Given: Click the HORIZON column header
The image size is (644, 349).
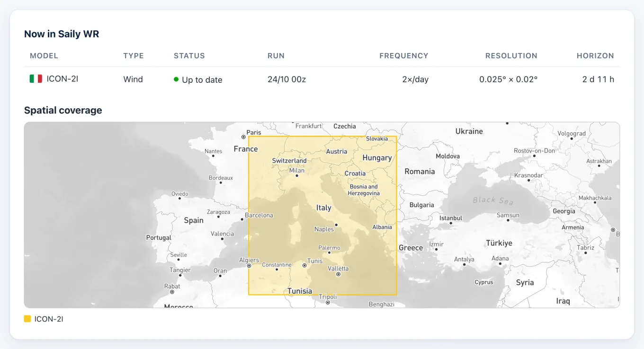Looking at the screenshot, I should point(595,56).
